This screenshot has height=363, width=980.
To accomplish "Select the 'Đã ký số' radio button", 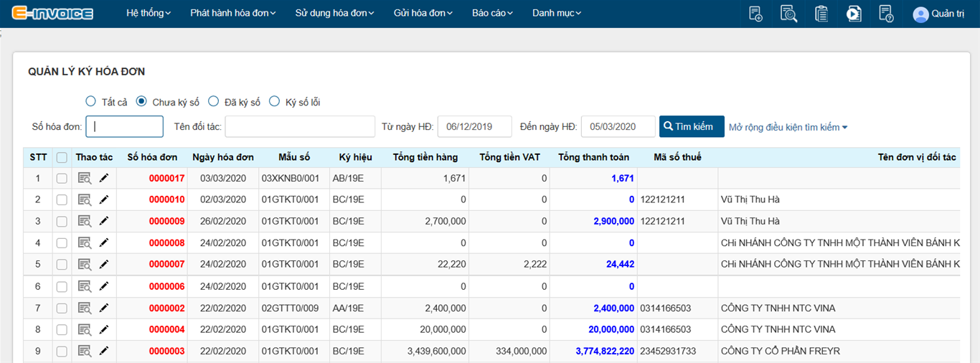I will point(214,101).
